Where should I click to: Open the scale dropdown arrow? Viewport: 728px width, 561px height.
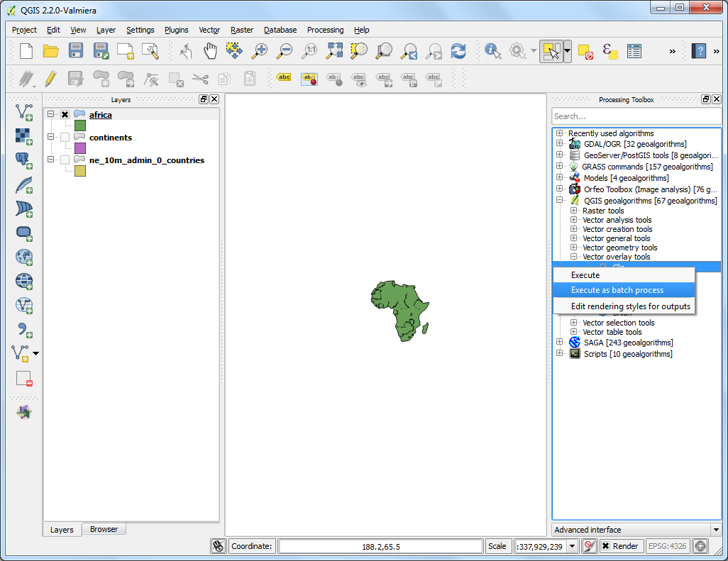point(573,546)
